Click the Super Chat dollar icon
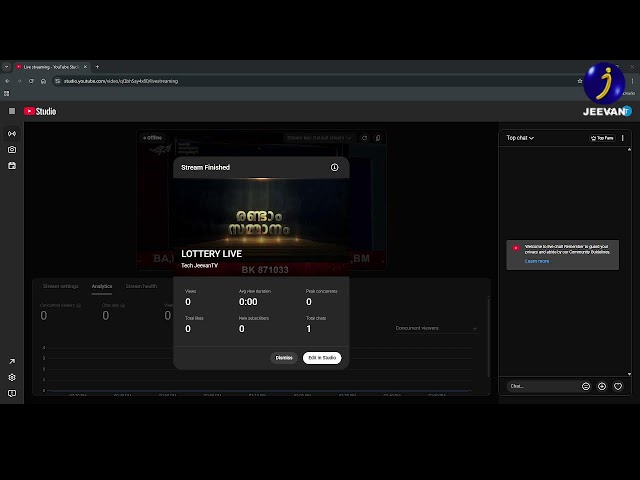This screenshot has width=640, height=480. point(602,386)
